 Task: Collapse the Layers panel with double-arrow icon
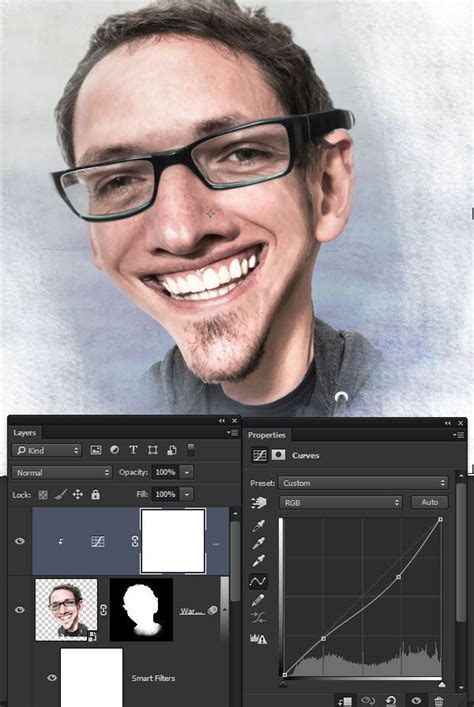point(221,421)
